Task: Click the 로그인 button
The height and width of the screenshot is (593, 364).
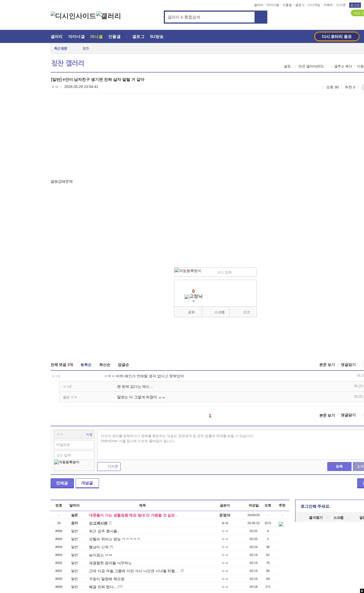Action: pos(355,5)
